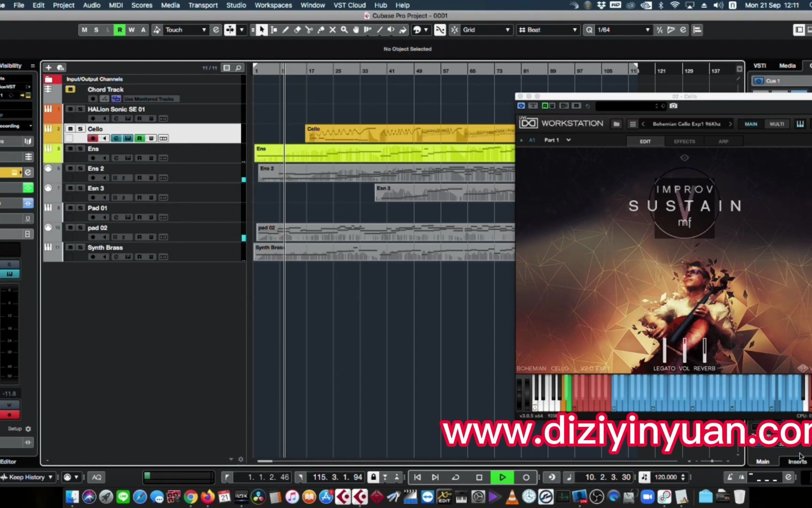The image size is (812, 508).
Task: Select the Play speaker tool
Action: point(391,30)
